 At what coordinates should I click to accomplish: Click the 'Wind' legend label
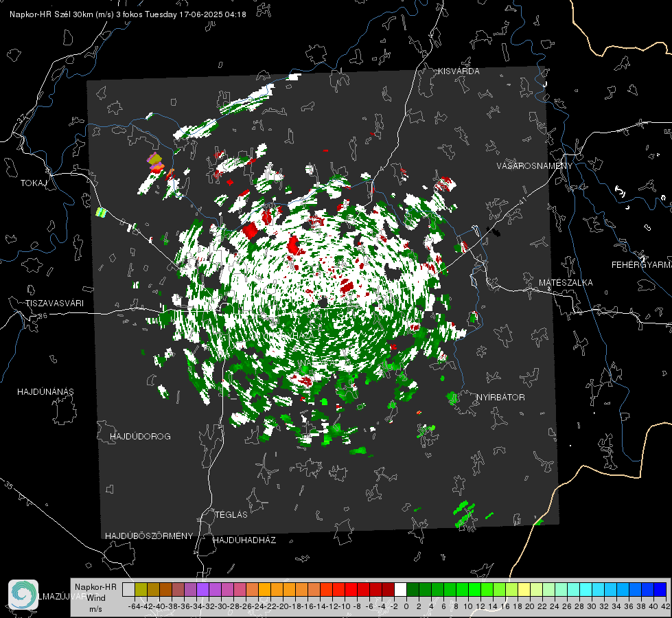pos(96,598)
